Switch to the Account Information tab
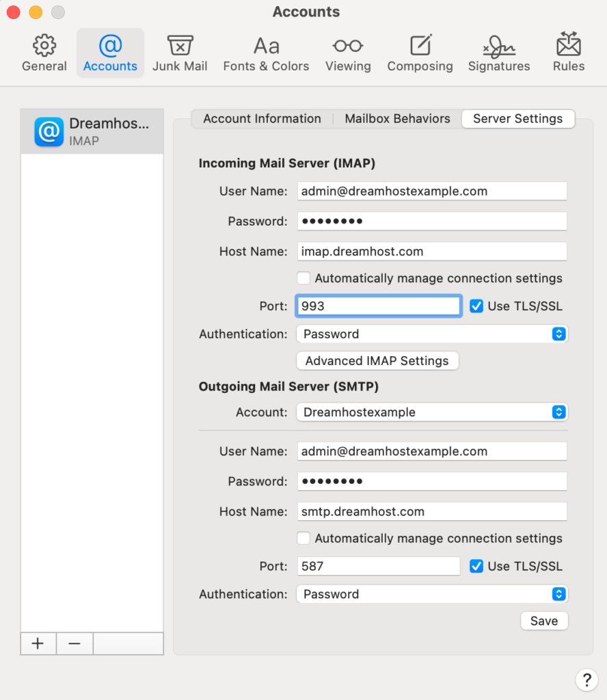 coord(262,118)
